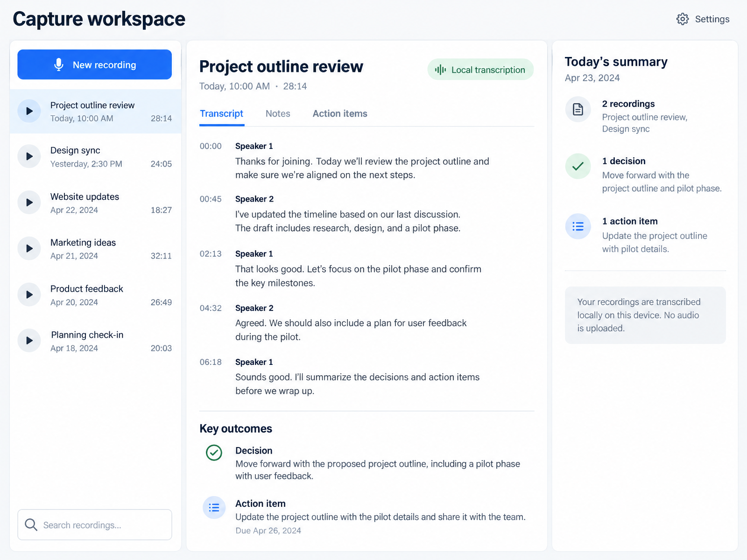Play the Marketing ideas recording
The image size is (747, 560).
[x=29, y=248]
